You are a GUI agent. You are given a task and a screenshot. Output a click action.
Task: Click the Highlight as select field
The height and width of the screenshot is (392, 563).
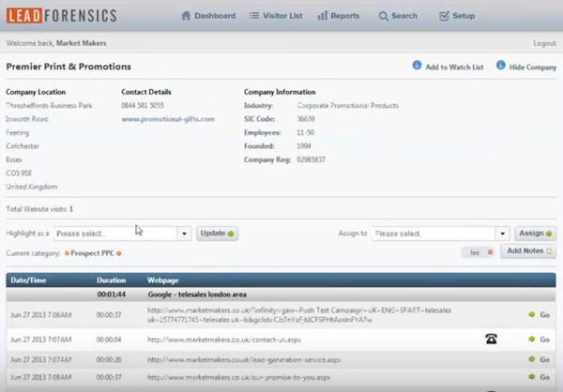(114, 234)
